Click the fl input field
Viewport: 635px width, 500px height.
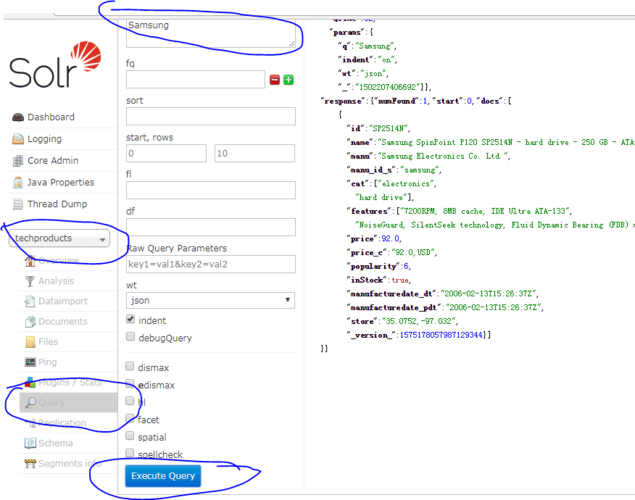pyautogui.click(x=211, y=190)
